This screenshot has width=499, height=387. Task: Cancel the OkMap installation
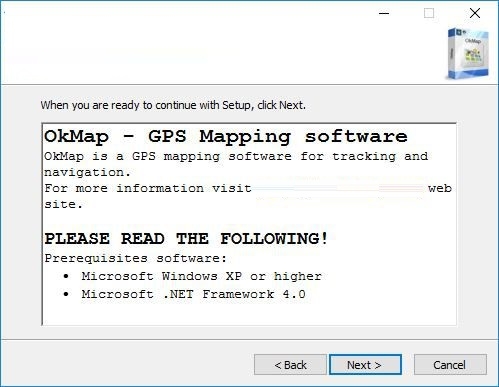pos(450,365)
